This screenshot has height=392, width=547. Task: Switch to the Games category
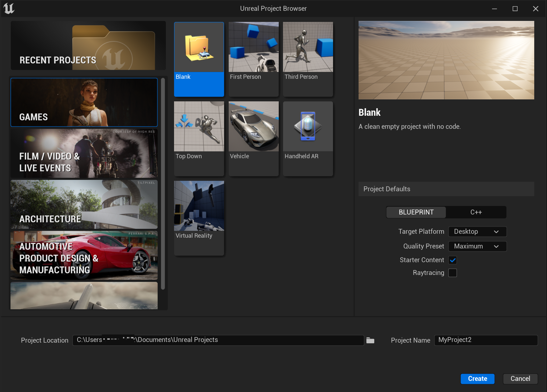[x=84, y=102]
